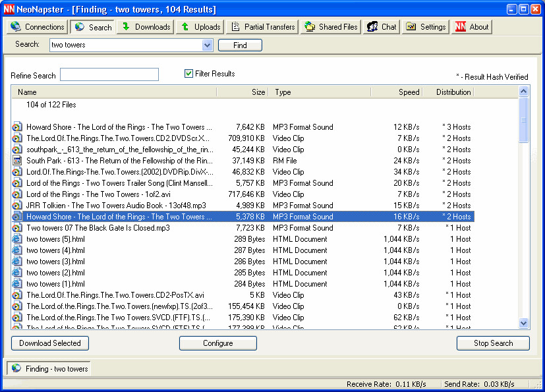Open the Shared Files tab
The width and height of the screenshot is (545, 392).
[x=331, y=27]
